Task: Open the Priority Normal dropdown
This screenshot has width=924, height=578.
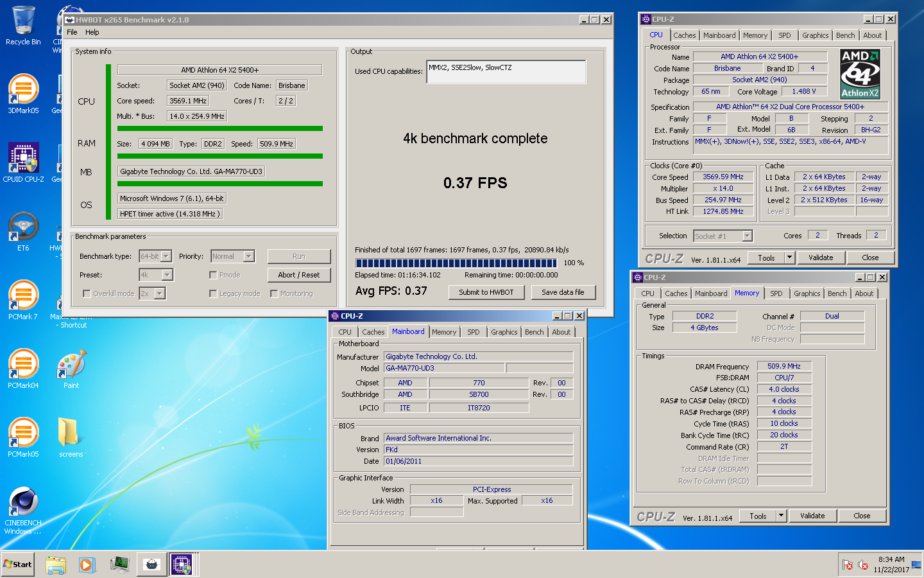Action: 249,256
